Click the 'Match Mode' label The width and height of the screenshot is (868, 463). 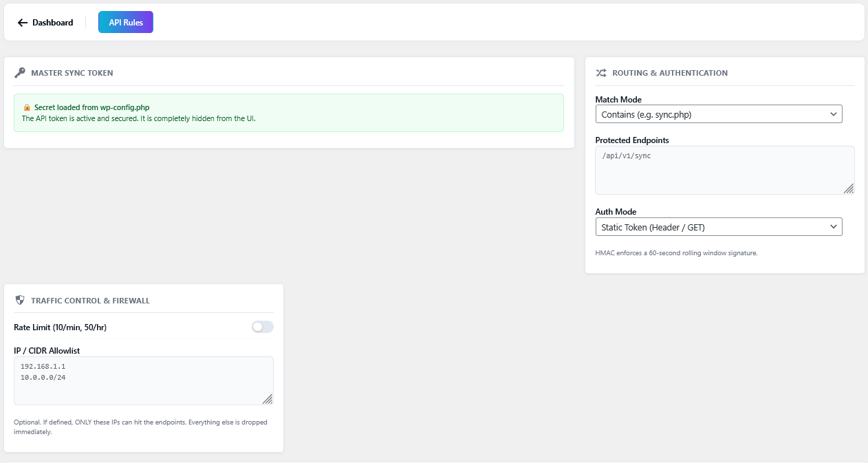point(618,100)
